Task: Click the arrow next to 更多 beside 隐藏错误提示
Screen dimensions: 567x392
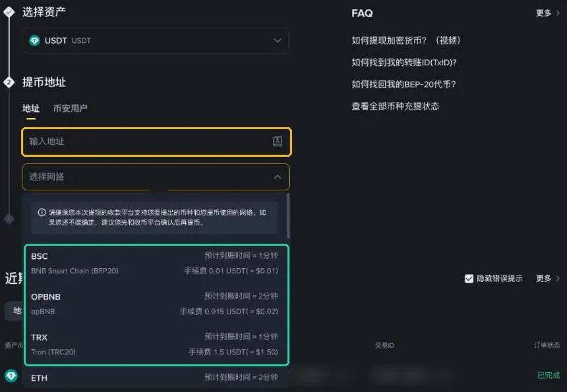Action: pyautogui.click(x=558, y=278)
